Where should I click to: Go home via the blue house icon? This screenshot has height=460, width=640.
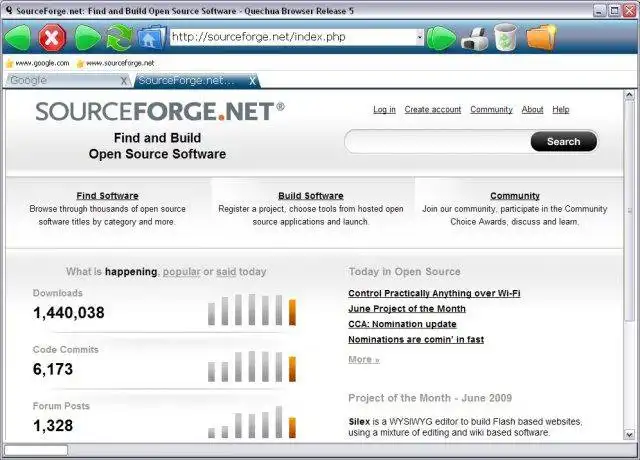pyautogui.click(x=151, y=38)
